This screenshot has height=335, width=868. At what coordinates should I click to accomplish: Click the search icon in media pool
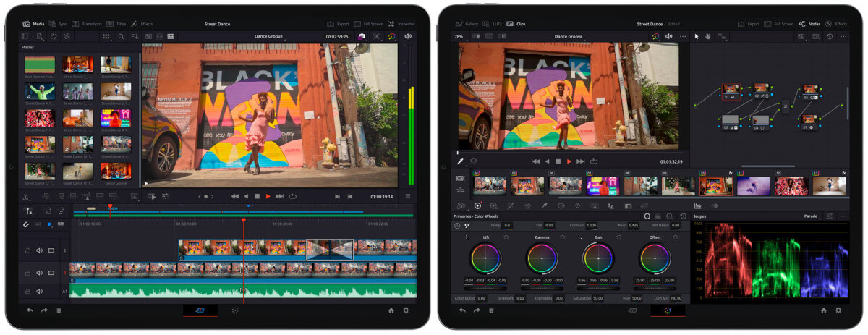(x=121, y=36)
